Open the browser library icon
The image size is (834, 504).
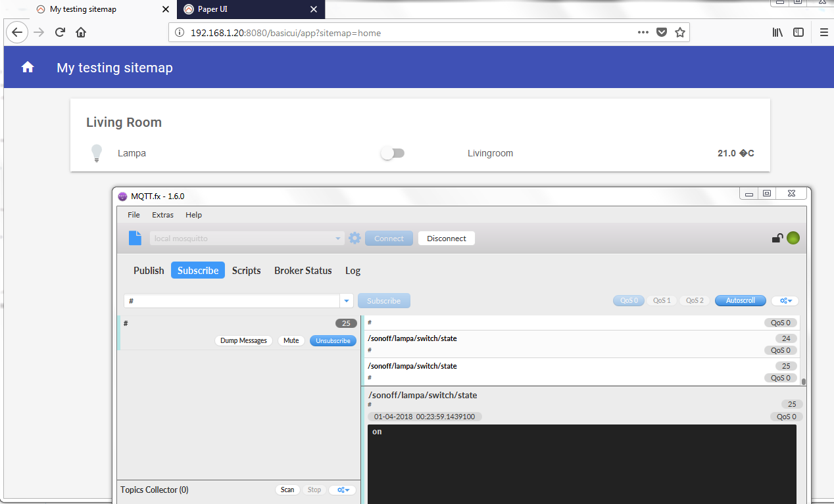click(777, 32)
